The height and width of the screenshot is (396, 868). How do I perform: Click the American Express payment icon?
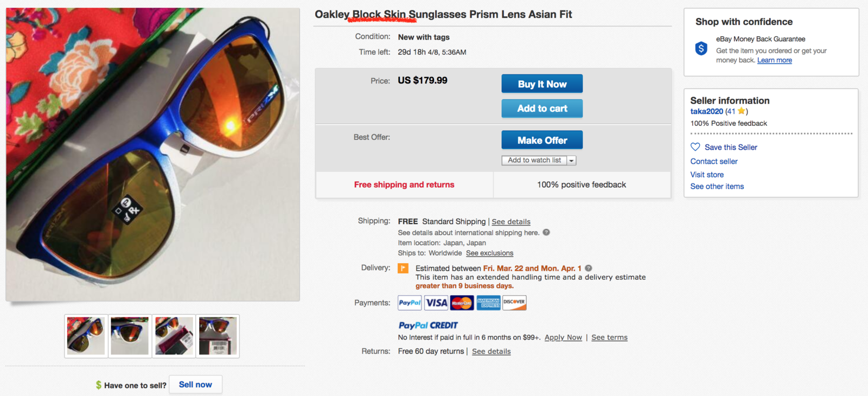click(488, 303)
